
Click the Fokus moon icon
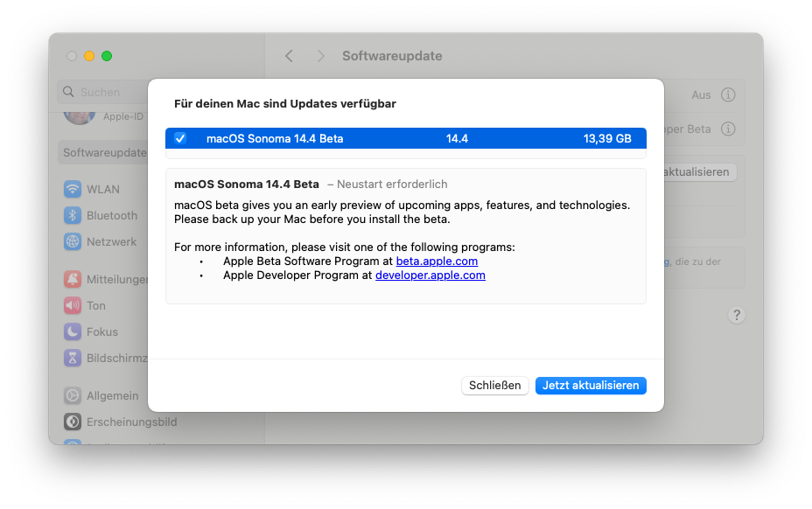73,332
